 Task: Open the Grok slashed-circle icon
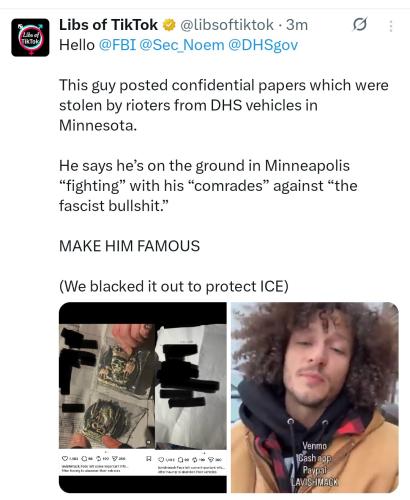pyautogui.click(x=360, y=24)
